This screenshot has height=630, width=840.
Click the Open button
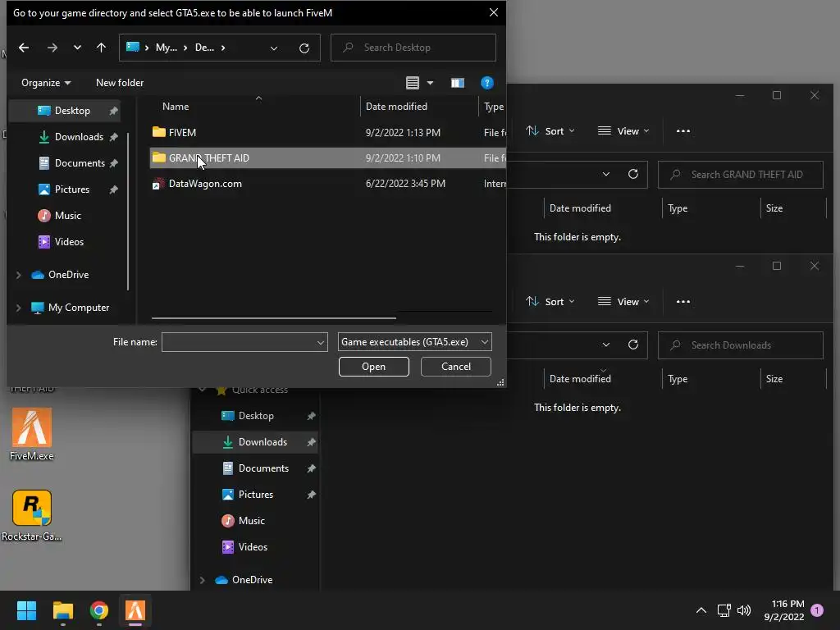(x=373, y=367)
